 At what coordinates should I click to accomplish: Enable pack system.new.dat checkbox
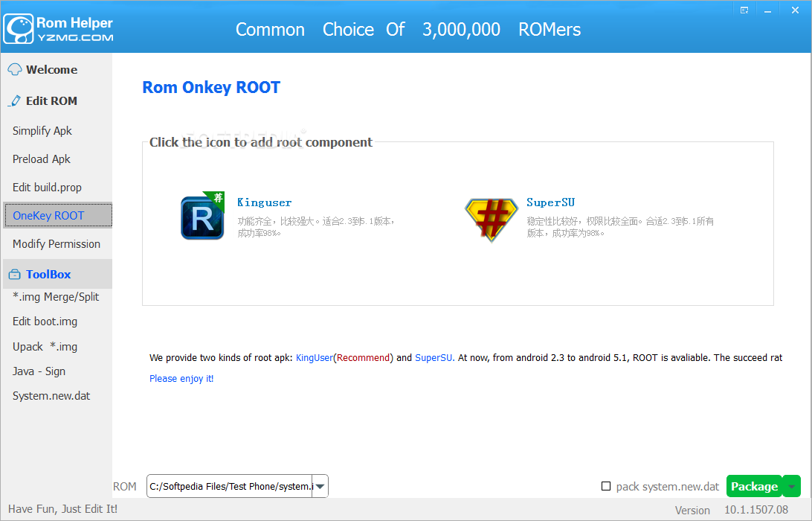(606, 486)
